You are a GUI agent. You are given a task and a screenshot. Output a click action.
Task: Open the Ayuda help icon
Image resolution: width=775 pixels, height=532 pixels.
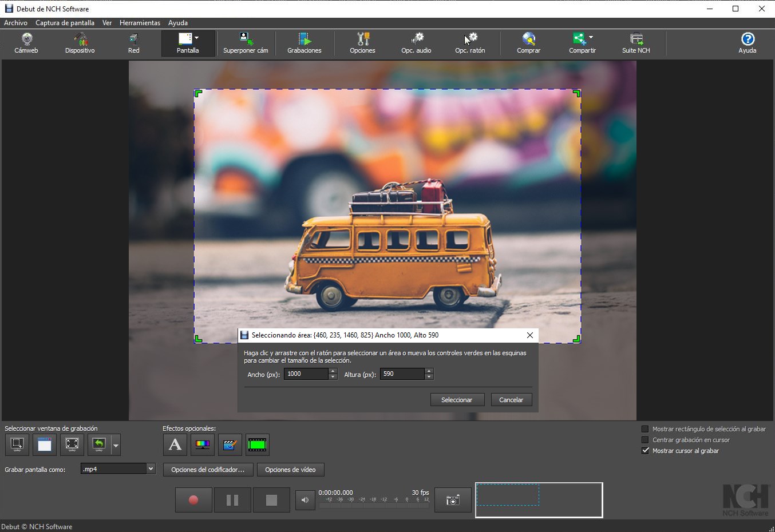pyautogui.click(x=748, y=43)
